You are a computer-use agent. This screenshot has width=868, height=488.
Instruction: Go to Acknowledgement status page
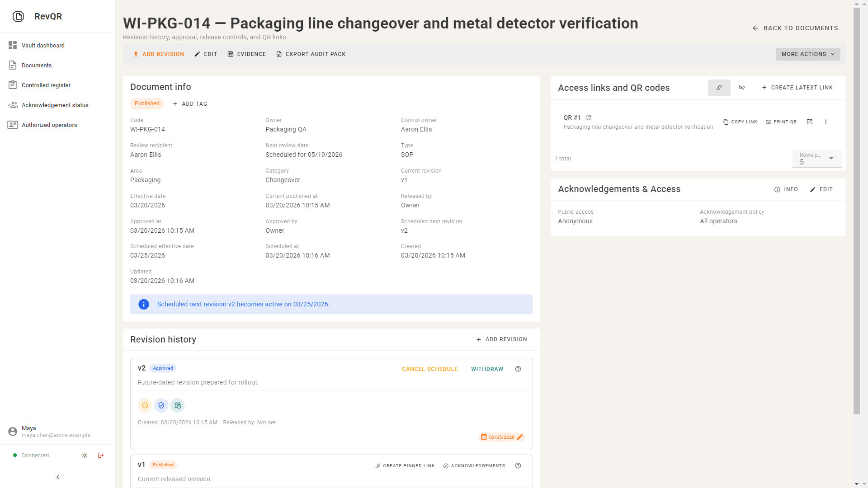(55, 105)
